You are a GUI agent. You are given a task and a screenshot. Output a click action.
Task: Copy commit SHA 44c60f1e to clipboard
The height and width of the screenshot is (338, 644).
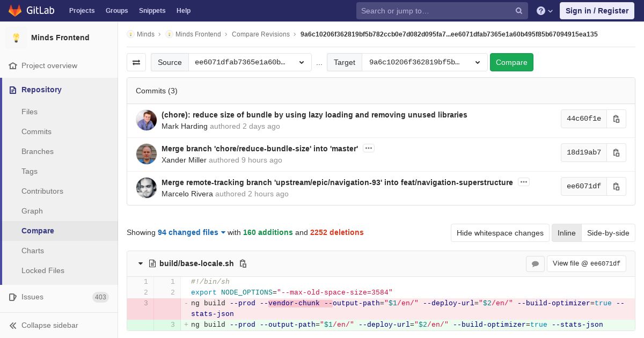pos(616,119)
